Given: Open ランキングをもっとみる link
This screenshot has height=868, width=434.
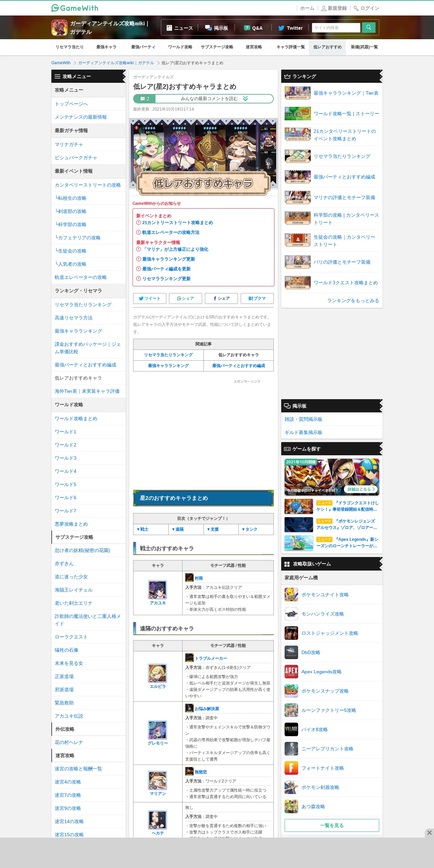Looking at the screenshot, I should pyautogui.click(x=353, y=300).
